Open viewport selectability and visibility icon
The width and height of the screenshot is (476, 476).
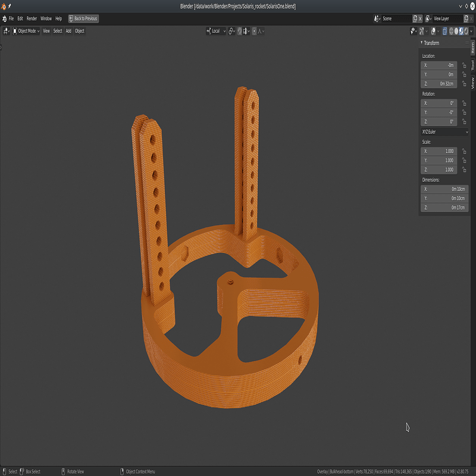point(414,31)
